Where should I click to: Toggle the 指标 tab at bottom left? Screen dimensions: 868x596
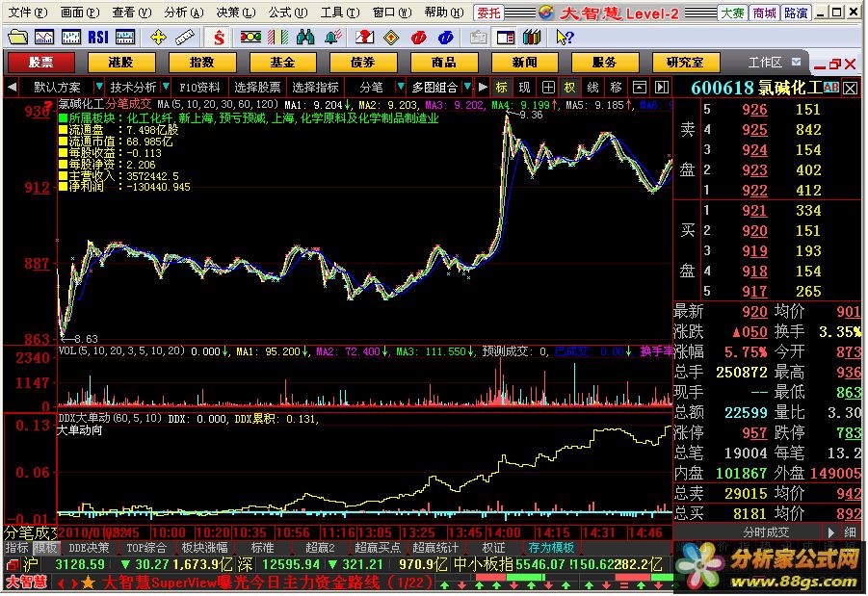pos(17,548)
